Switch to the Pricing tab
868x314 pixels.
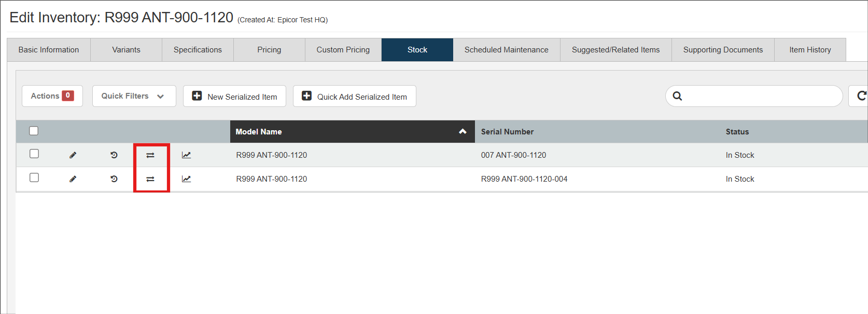[x=269, y=50]
